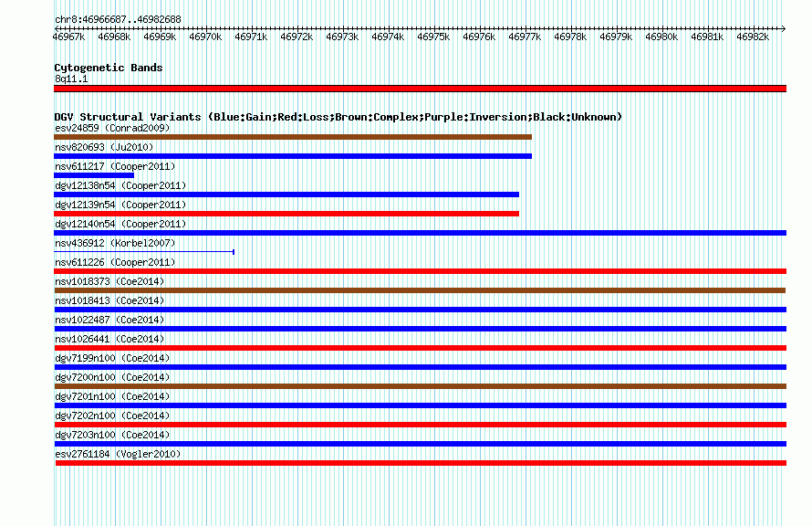The height and width of the screenshot is (526, 812).
Task: Click the red nsv611226 loss bar
Action: coord(420,271)
